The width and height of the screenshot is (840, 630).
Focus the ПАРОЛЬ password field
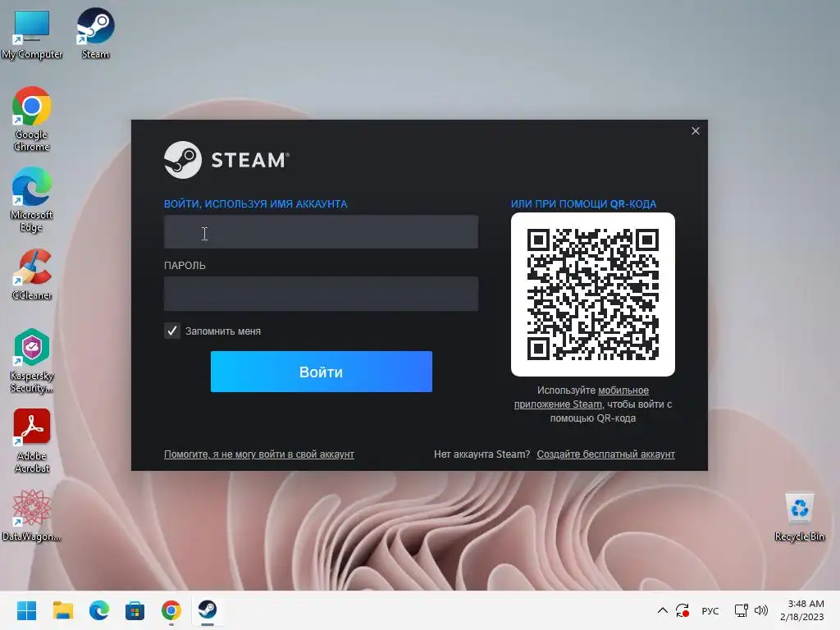coord(321,294)
